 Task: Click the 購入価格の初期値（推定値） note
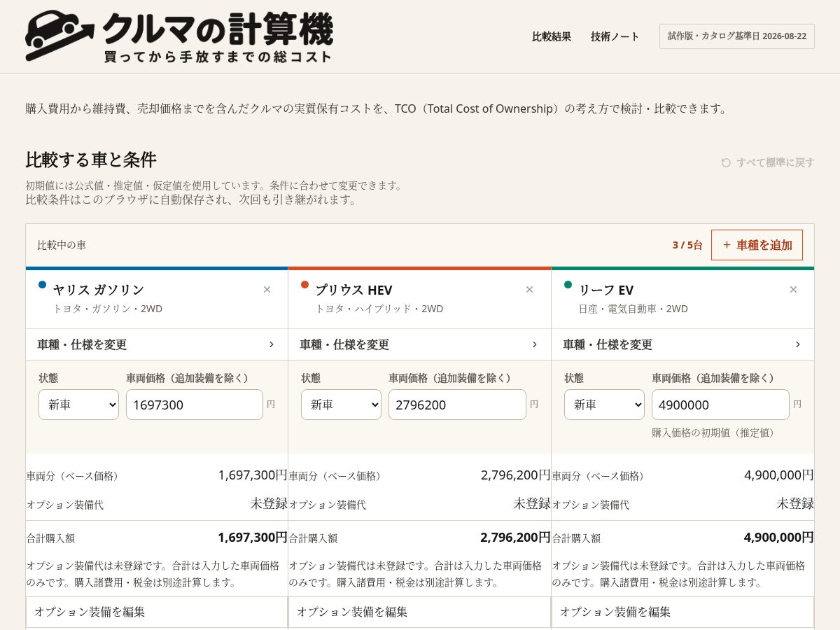point(713,433)
